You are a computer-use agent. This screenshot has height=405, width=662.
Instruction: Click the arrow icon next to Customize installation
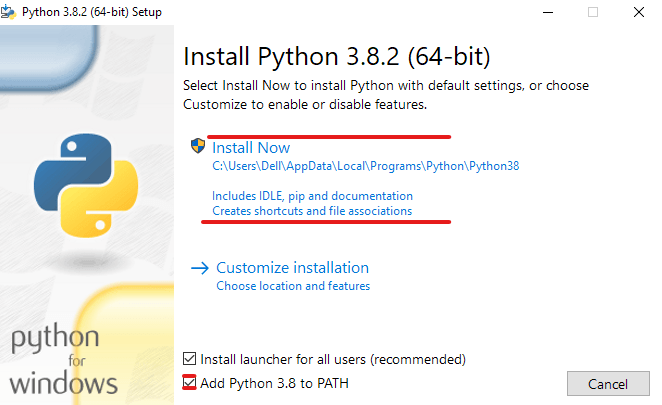[x=199, y=268]
